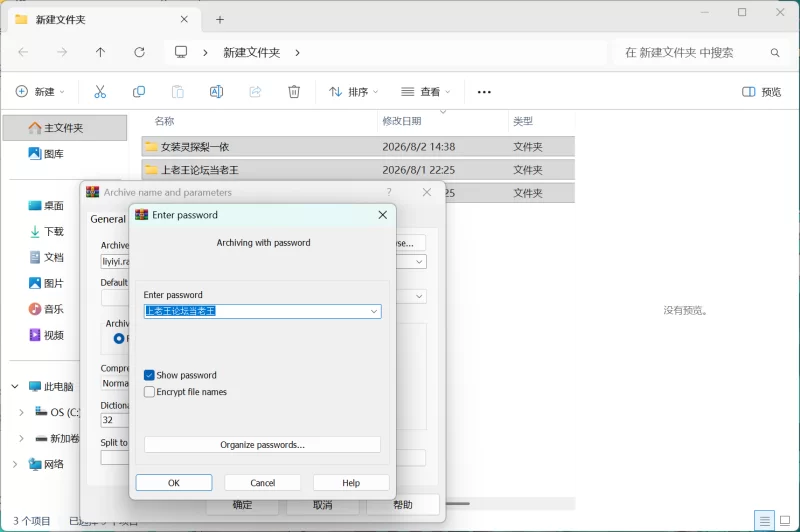This screenshot has height=532, width=800.
Task: Select 主文件夹 home in sidebar
Action: click(x=65, y=128)
